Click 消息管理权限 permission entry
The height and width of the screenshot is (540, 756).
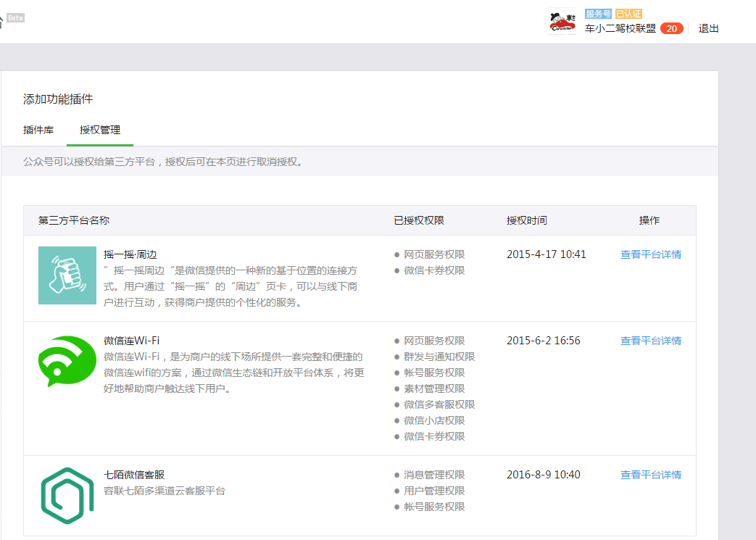434,475
